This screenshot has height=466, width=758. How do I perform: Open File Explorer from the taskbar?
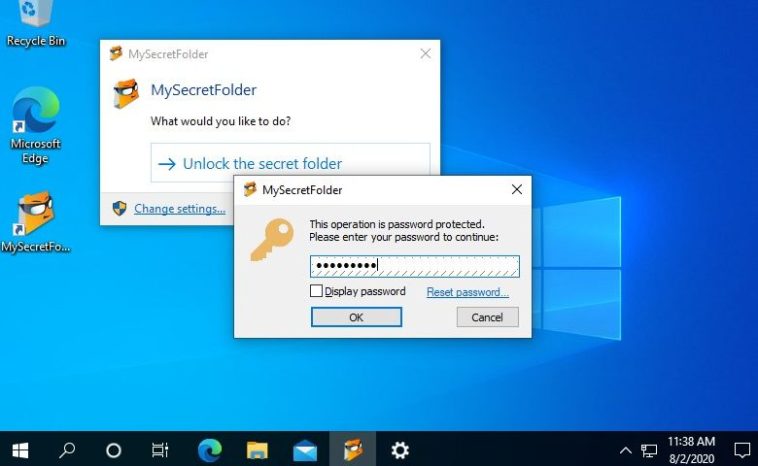tap(257, 450)
